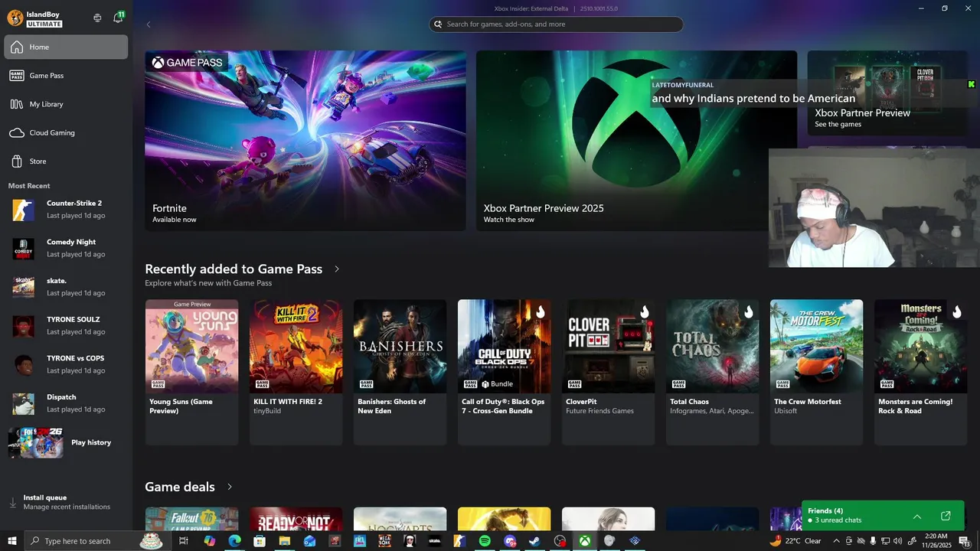The image size is (980, 551).
Task: Open Steam from the taskbar
Action: pos(534,541)
